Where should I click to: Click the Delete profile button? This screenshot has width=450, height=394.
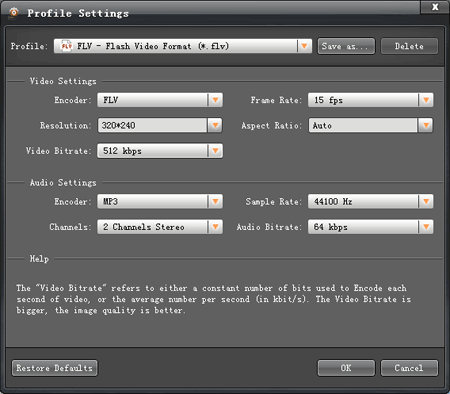pyautogui.click(x=409, y=46)
